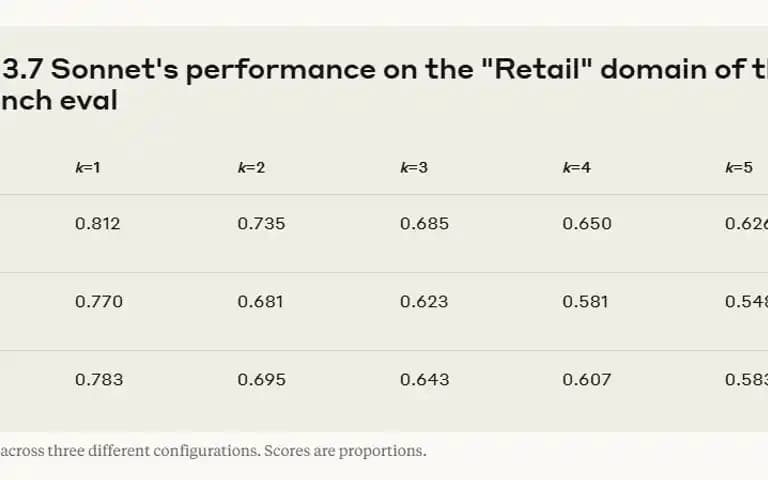The image size is (768, 480).
Task: Click the 0.643 score cell
Action: 424,380
